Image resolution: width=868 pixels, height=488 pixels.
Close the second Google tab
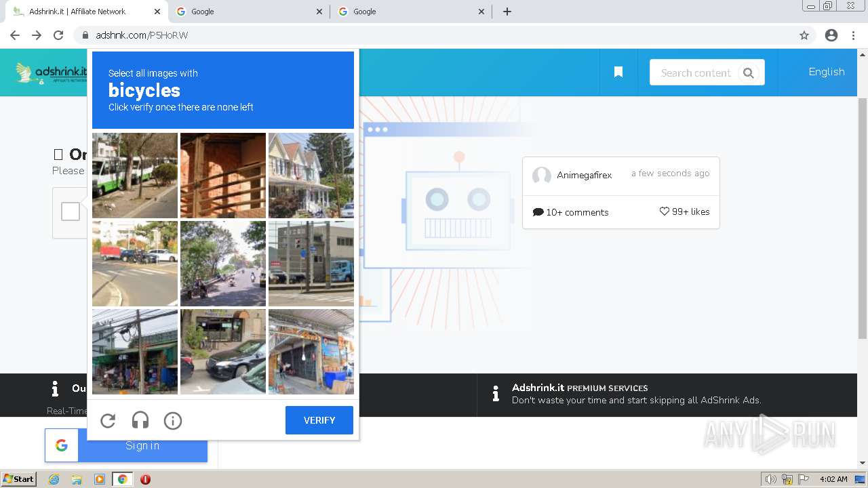tap(319, 12)
